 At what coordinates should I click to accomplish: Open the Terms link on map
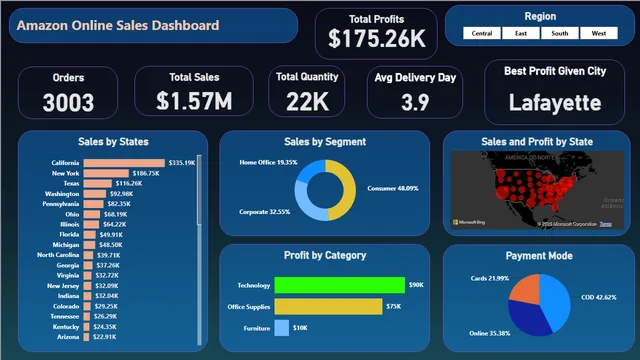click(606, 224)
